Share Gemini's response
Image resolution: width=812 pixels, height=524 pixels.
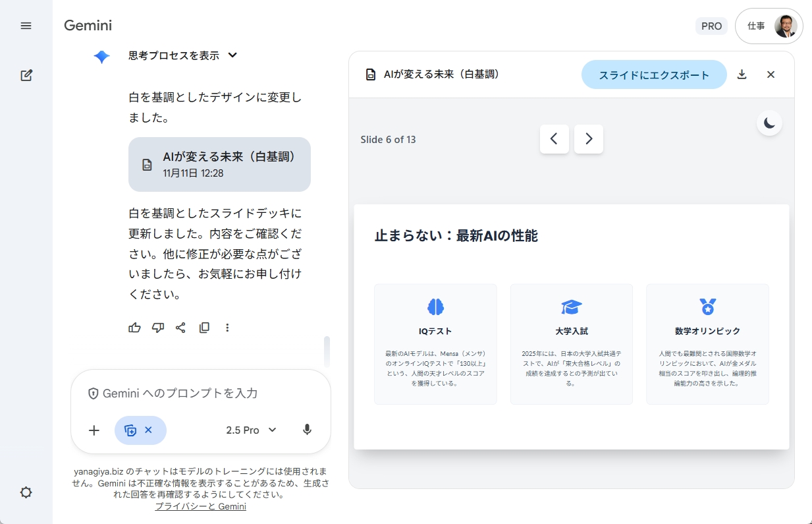pyautogui.click(x=180, y=328)
